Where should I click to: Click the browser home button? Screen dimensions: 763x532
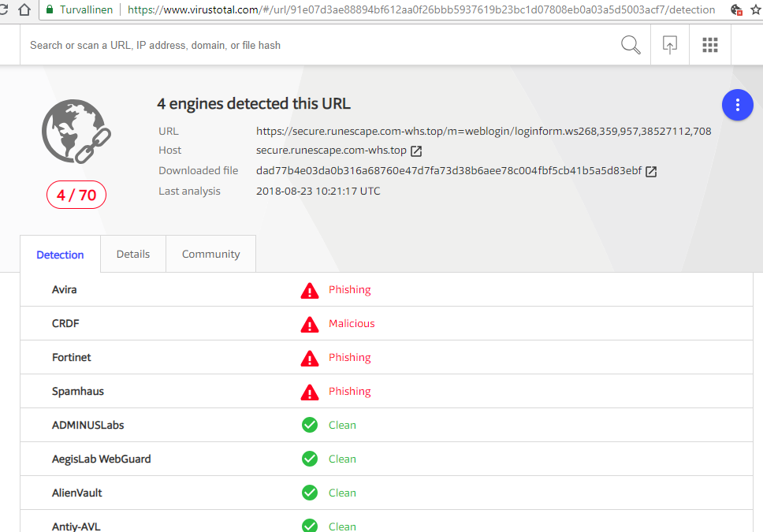pyautogui.click(x=24, y=10)
